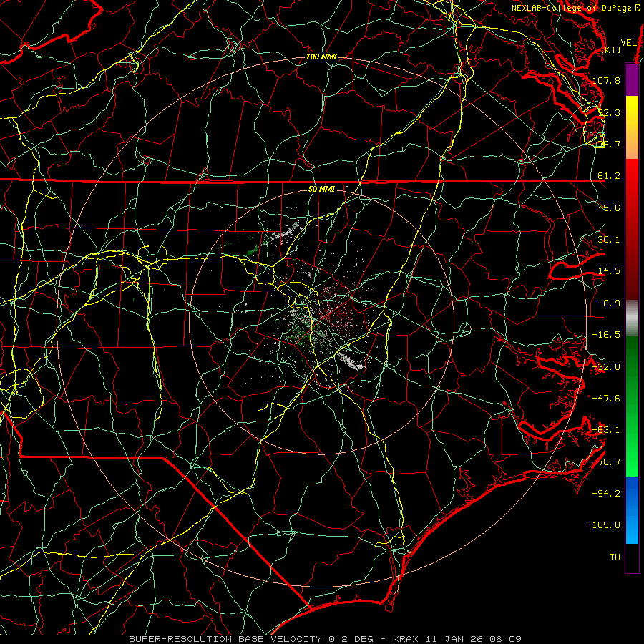Click the red segment of color bar

tap(632, 229)
